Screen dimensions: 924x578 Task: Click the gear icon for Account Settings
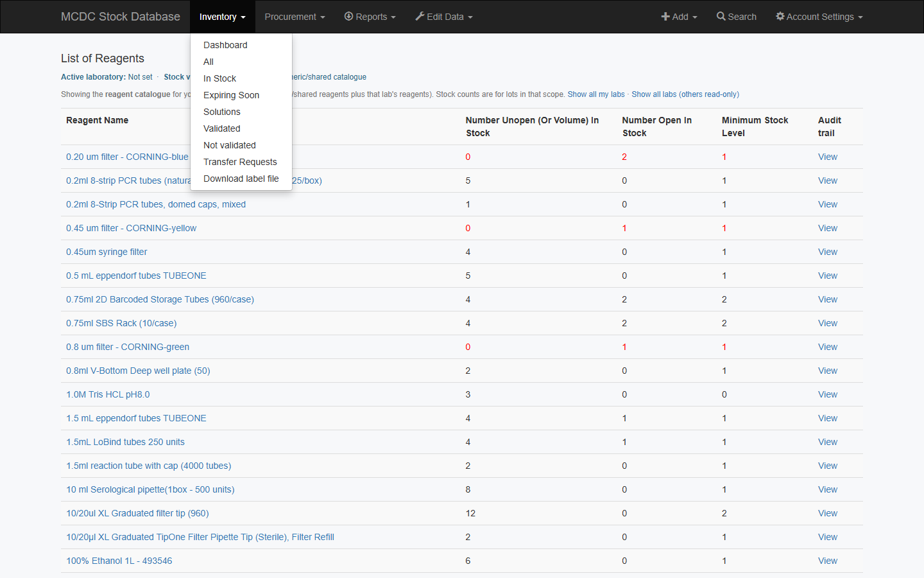click(780, 17)
